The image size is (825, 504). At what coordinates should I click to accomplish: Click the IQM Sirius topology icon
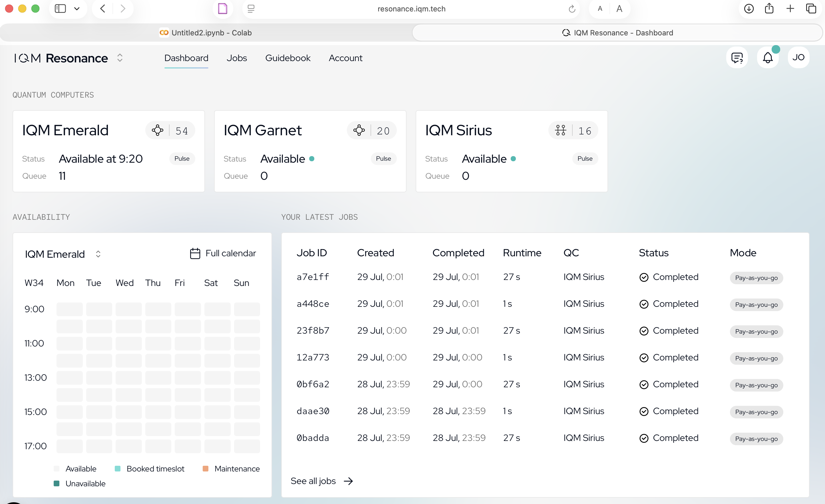(560, 130)
